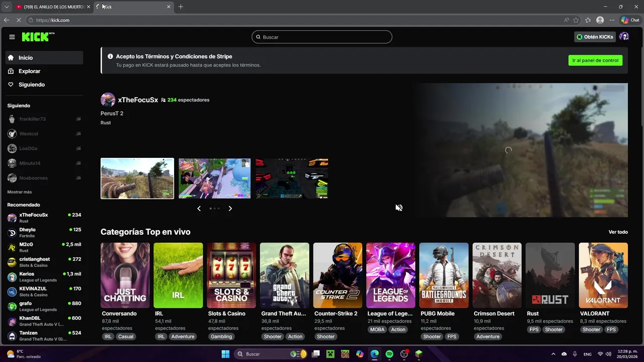The width and height of the screenshot is (644, 362).
Task: Show hidden system tray icons
Action: tap(553, 354)
